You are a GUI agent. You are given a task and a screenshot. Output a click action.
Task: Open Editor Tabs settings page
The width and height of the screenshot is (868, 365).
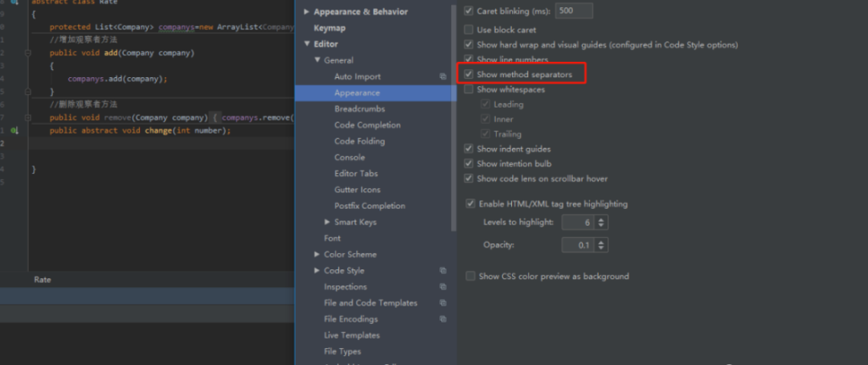pyautogui.click(x=356, y=174)
